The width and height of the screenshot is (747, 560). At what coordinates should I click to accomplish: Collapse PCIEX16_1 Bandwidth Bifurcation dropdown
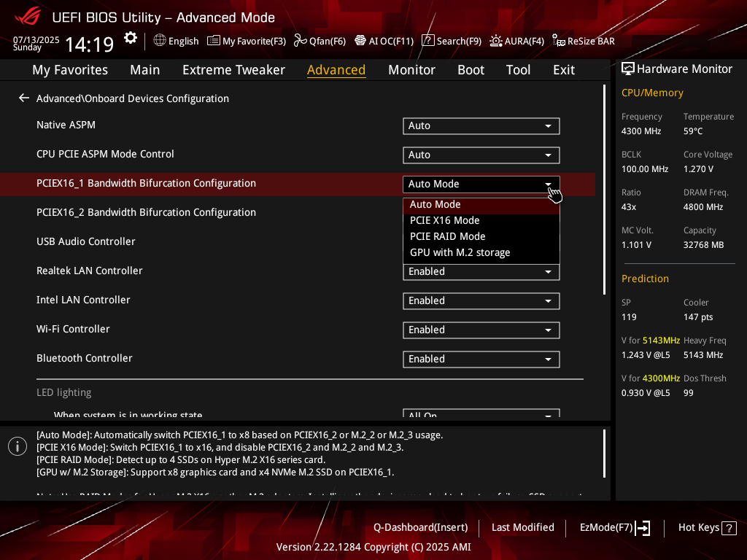pos(481,184)
